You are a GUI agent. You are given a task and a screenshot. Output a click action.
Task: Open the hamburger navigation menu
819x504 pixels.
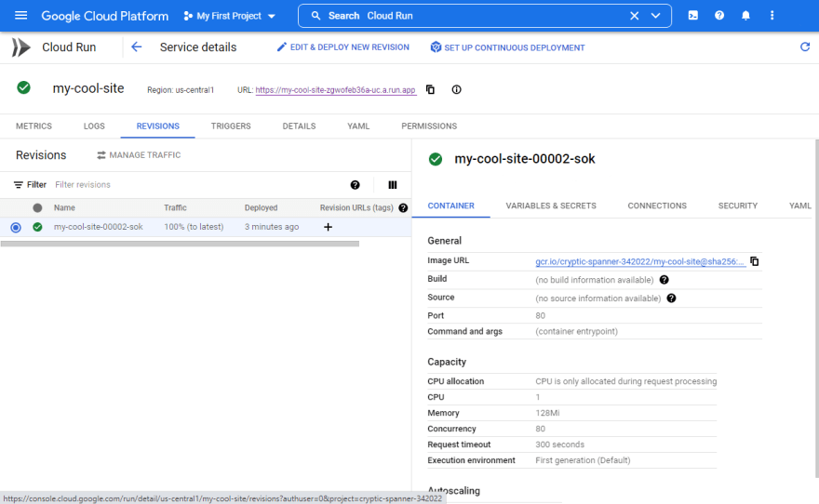20,16
